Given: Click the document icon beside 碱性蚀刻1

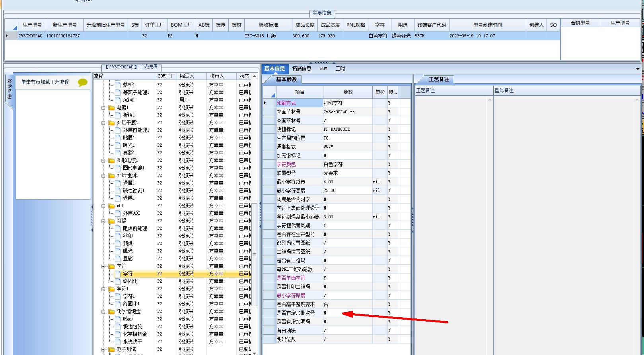Looking at the screenshot, I should tap(118, 190).
